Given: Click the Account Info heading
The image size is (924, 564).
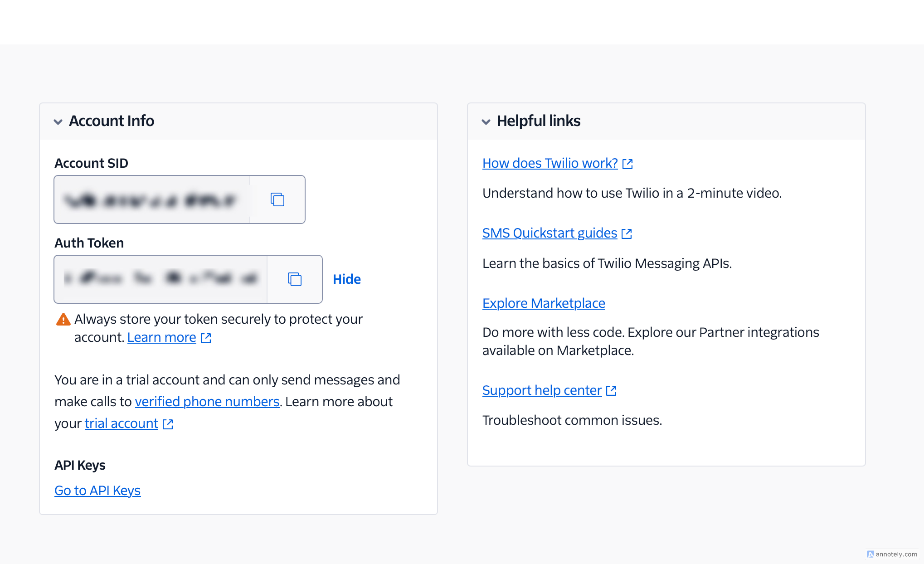Looking at the screenshot, I should coord(112,121).
